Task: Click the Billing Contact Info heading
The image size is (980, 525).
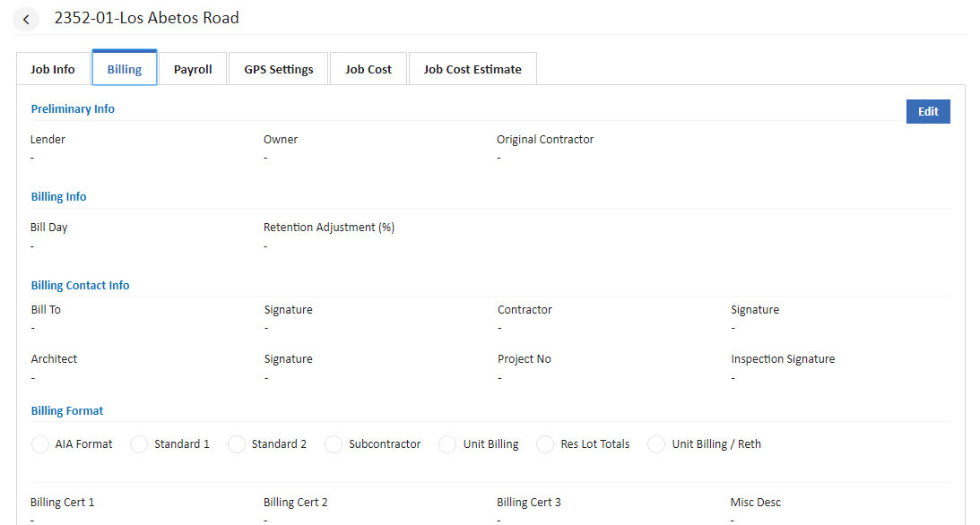Action: pyautogui.click(x=80, y=285)
